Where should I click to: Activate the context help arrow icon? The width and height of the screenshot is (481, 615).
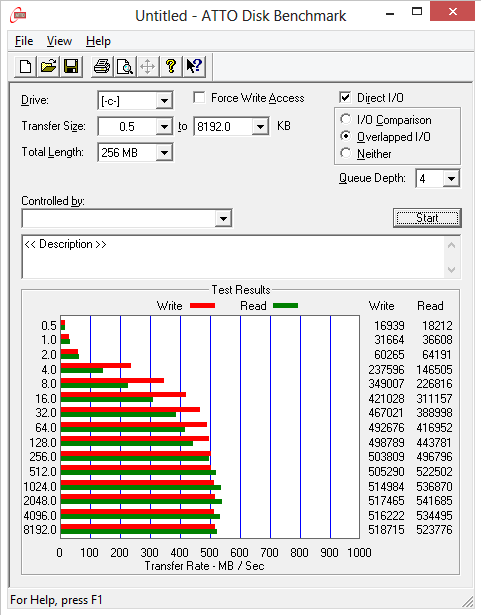point(194,66)
